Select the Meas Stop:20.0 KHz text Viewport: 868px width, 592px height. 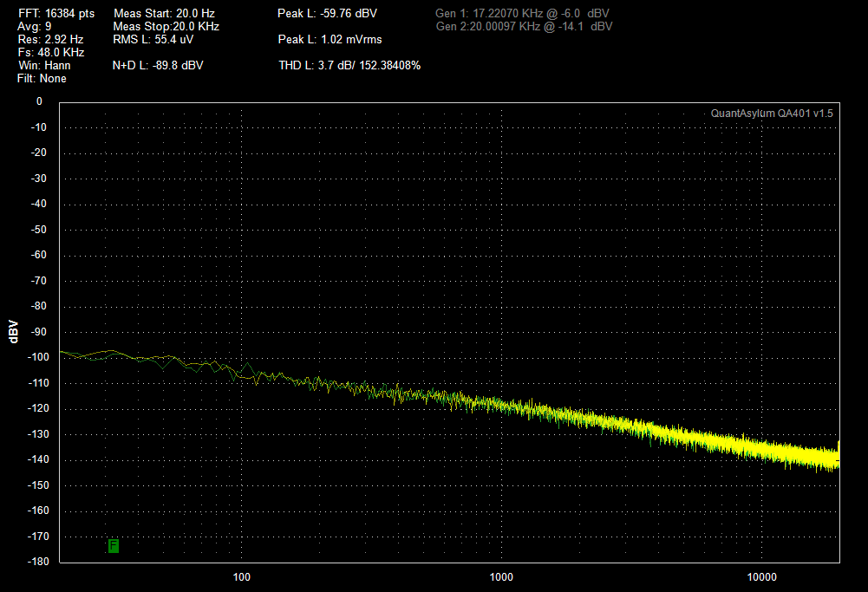[166, 27]
